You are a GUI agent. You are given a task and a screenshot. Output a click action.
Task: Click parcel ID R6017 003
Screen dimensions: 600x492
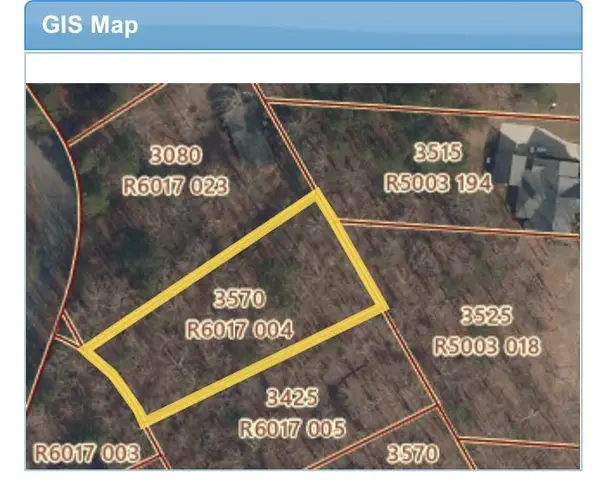86,453
